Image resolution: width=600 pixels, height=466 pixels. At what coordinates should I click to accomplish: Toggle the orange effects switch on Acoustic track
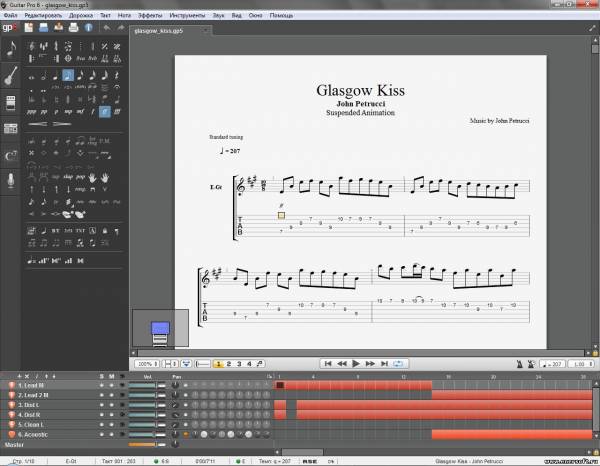click(x=186, y=434)
